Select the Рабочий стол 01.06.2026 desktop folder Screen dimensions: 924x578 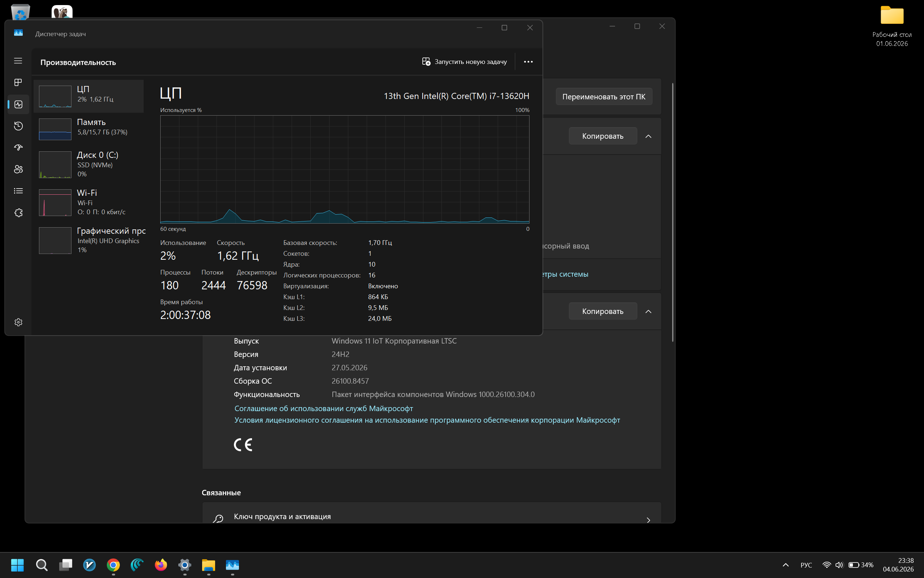pyautogui.click(x=892, y=26)
